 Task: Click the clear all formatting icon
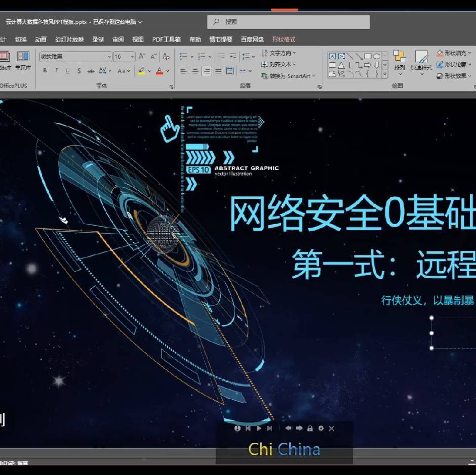166,57
